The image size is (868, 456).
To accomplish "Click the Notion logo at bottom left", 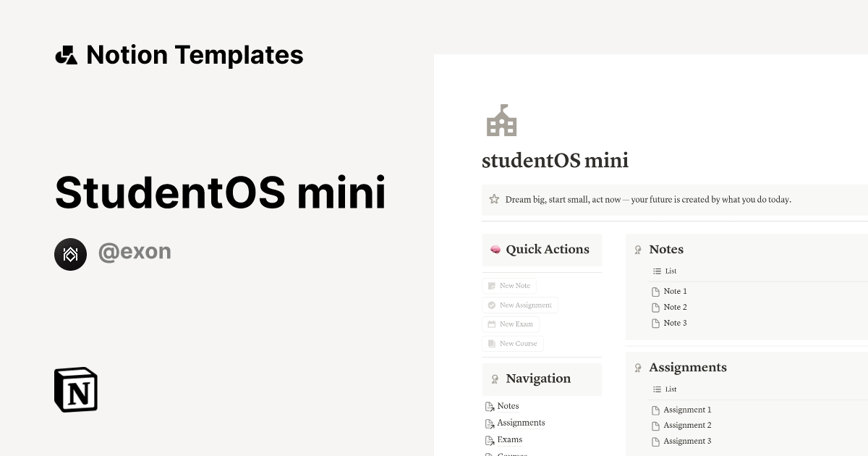I will click(x=75, y=390).
